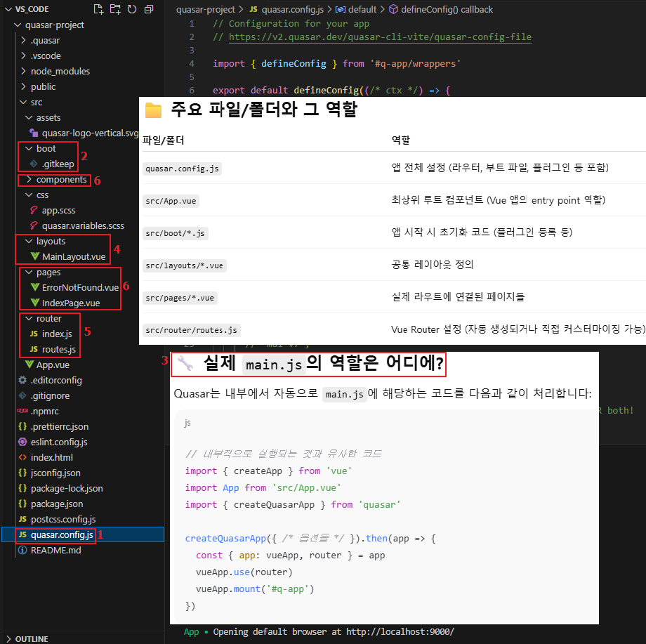The image size is (646, 644).
Task: Click the default breadcrumb symbol
Action: [x=356, y=9]
